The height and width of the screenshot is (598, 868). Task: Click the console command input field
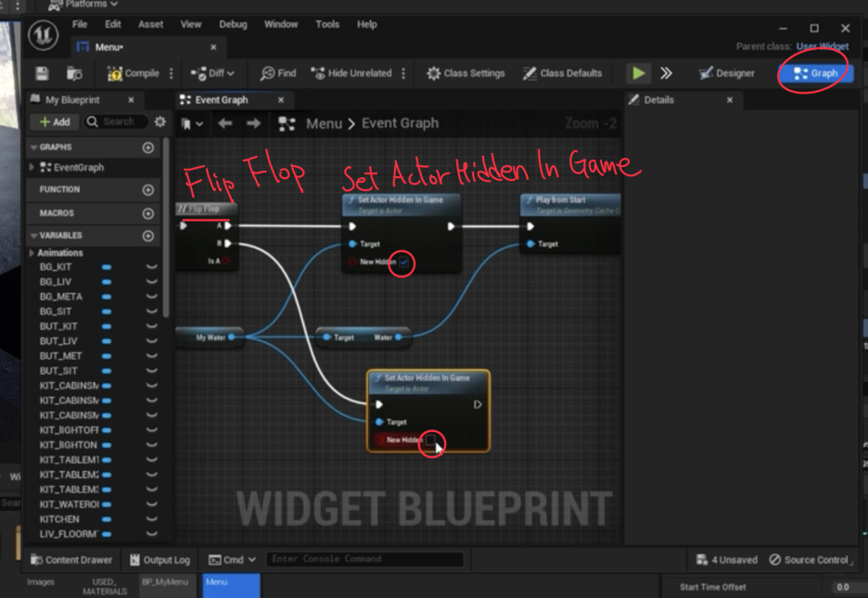[364, 559]
